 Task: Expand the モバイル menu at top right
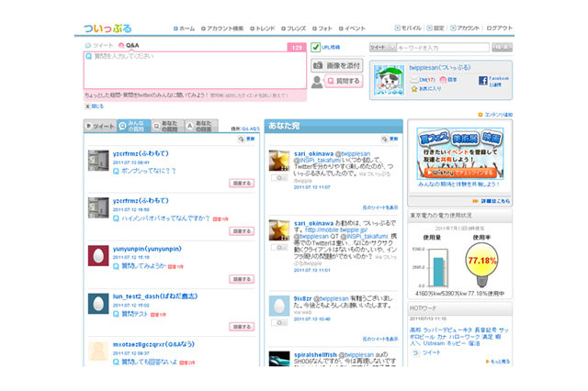click(x=408, y=28)
